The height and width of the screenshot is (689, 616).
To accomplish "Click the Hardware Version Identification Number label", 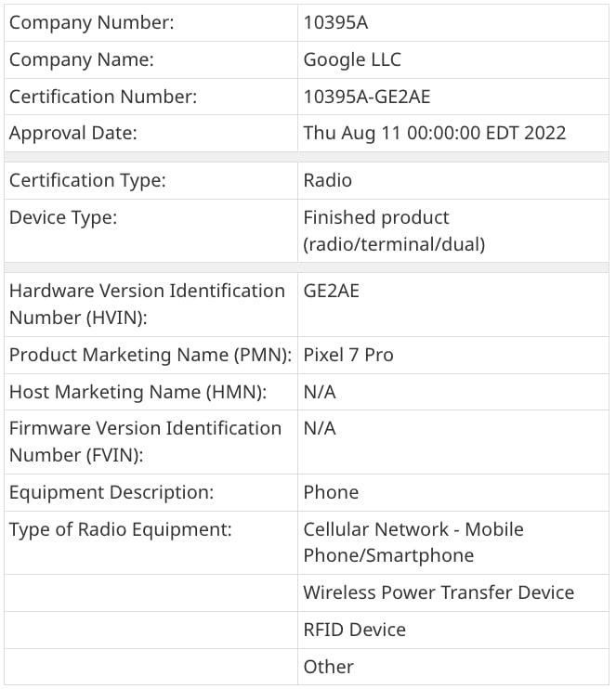I will pyautogui.click(x=147, y=304).
